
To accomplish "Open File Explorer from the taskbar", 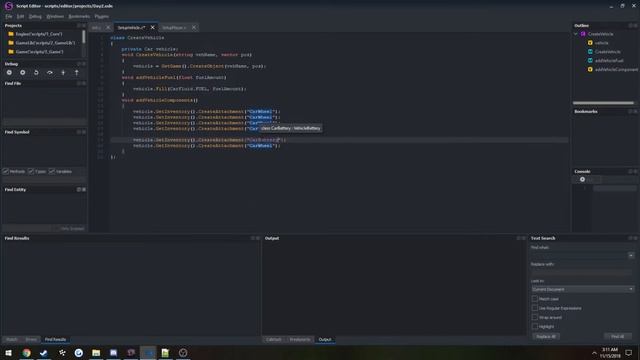I will (96, 353).
